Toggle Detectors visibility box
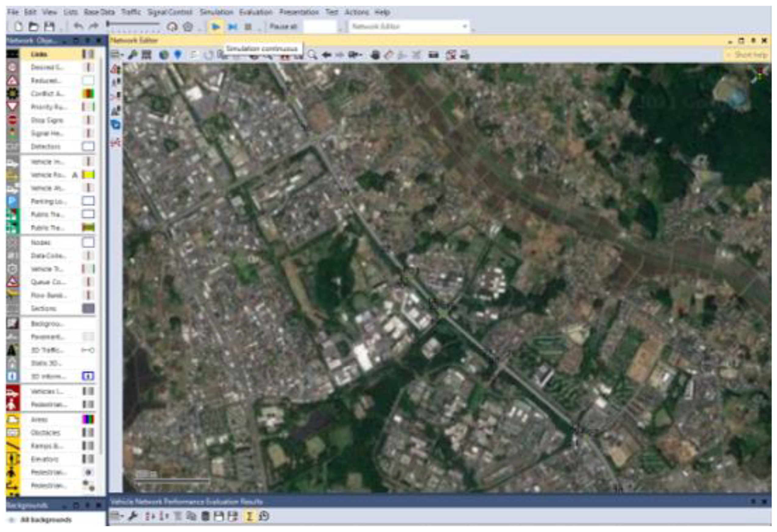The image size is (777, 532). coord(88,147)
